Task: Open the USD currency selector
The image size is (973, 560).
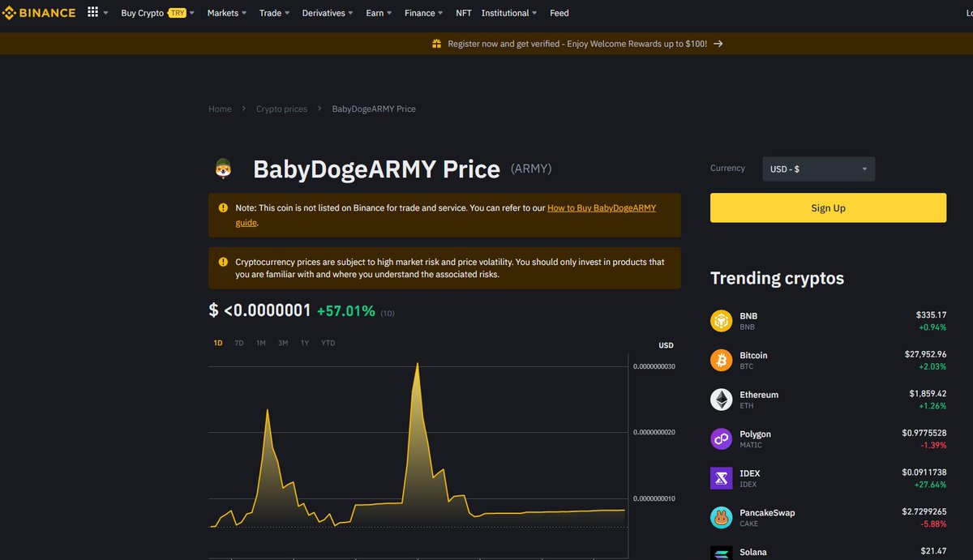Action: coord(818,169)
